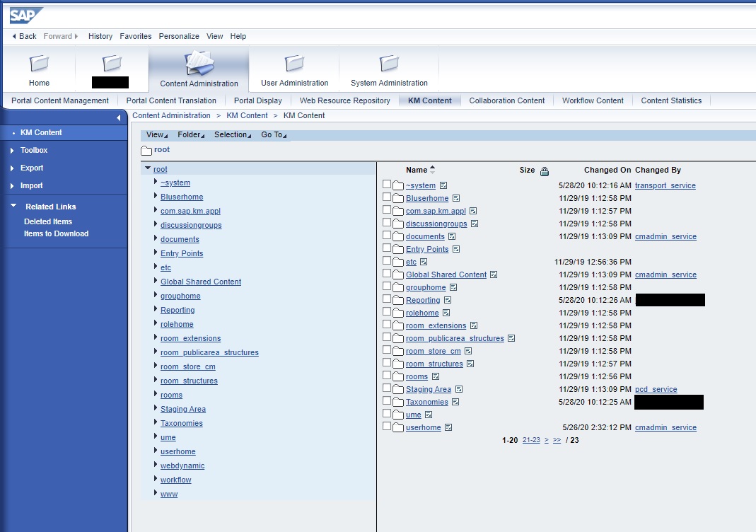
Task: Open context menu icon beside room_extensions
Action: (x=474, y=325)
